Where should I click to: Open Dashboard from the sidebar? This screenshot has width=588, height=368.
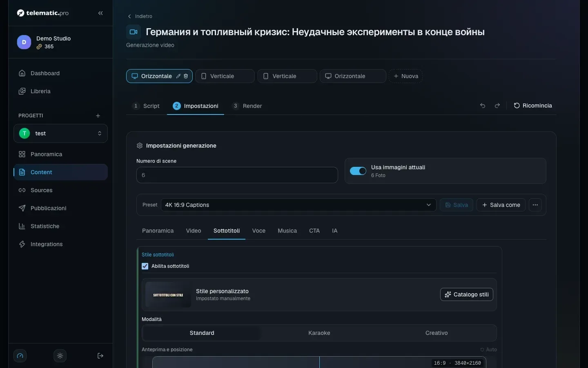[60, 73]
